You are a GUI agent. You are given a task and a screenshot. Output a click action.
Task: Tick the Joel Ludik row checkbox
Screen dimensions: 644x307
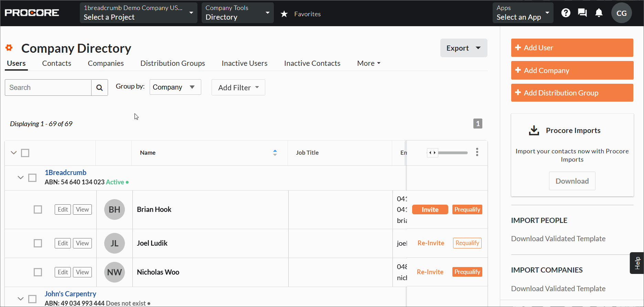point(38,243)
